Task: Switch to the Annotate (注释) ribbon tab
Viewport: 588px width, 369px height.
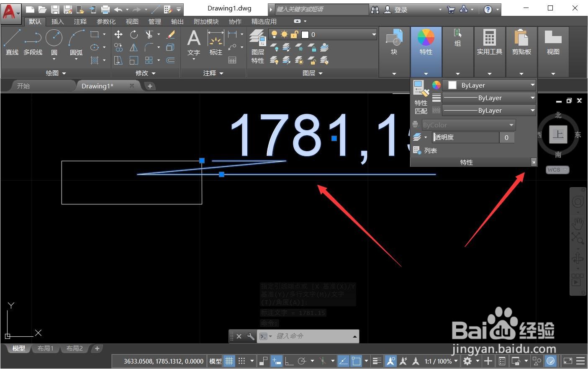Action: [80, 21]
